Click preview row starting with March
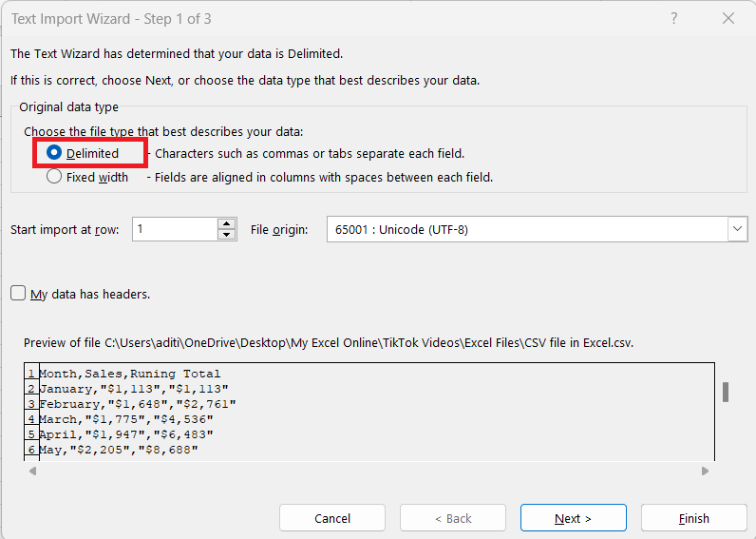The width and height of the screenshot is (756, 539). point(125,419)
